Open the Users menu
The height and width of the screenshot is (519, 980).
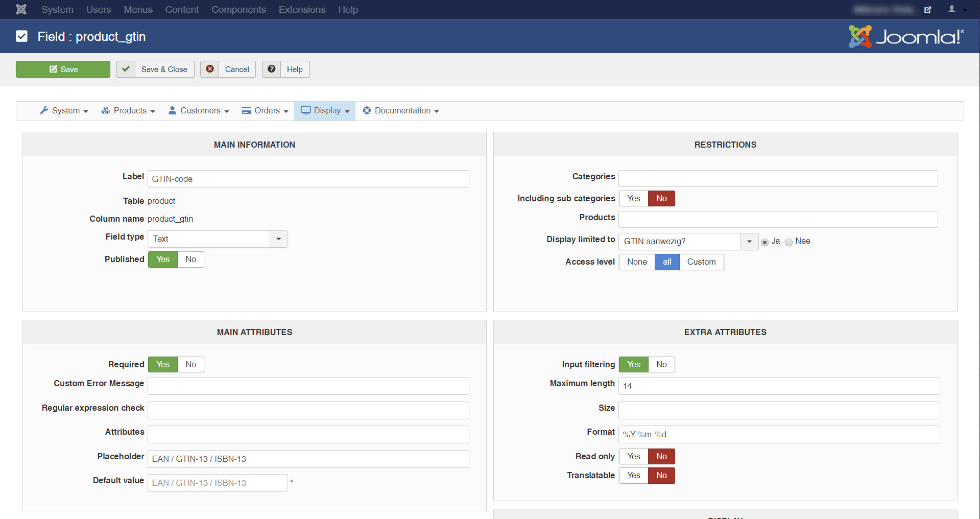99,10
